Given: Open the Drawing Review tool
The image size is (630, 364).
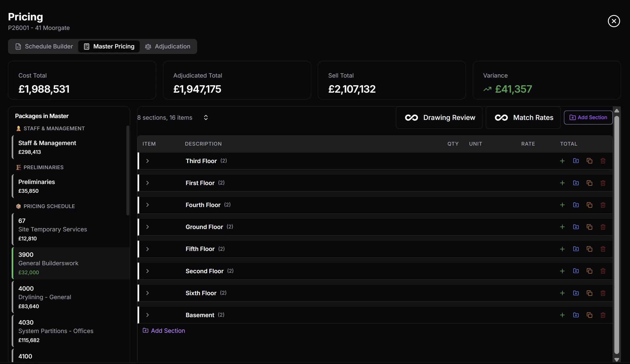Looking at the screenshot, I should (x=439, y=117).
